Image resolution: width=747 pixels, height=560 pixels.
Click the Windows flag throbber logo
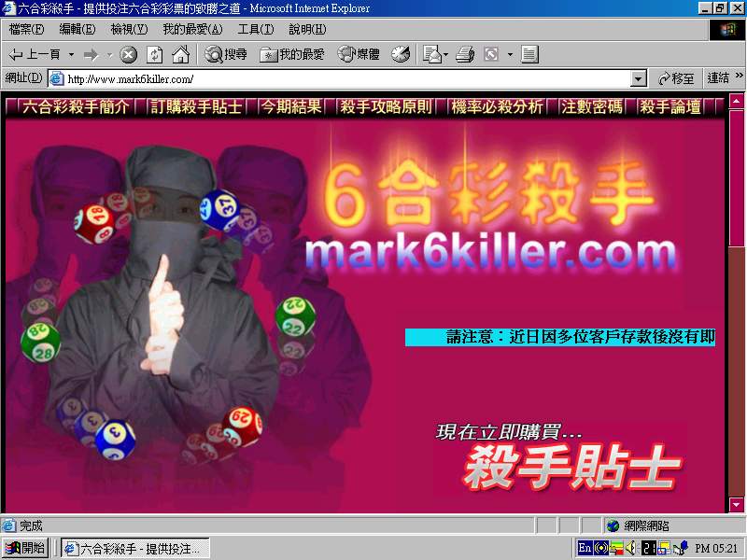(x=727, y=30)
